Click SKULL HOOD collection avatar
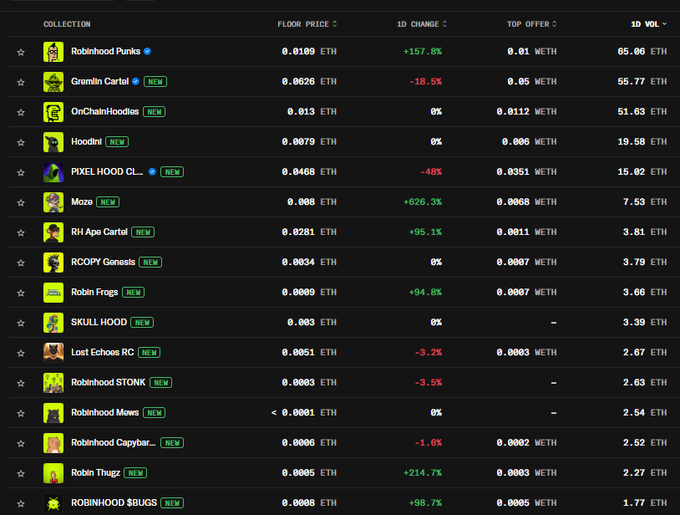This screenshot has width=680, height=515. click(53, 323)
